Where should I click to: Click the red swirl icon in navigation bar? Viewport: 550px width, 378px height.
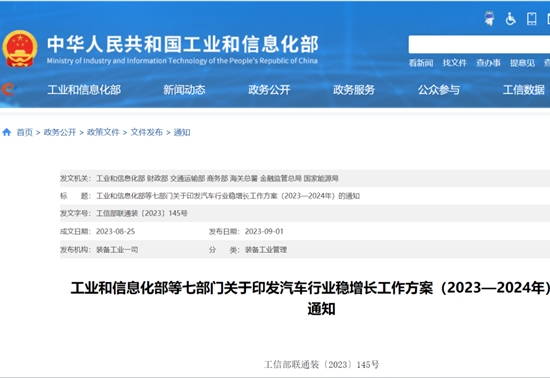8,90
